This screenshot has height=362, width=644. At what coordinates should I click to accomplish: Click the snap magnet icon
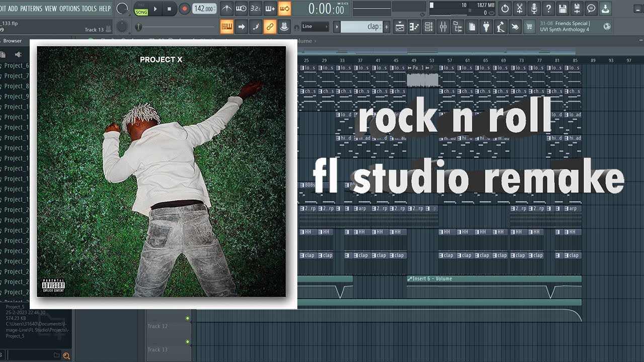(297, 27)
